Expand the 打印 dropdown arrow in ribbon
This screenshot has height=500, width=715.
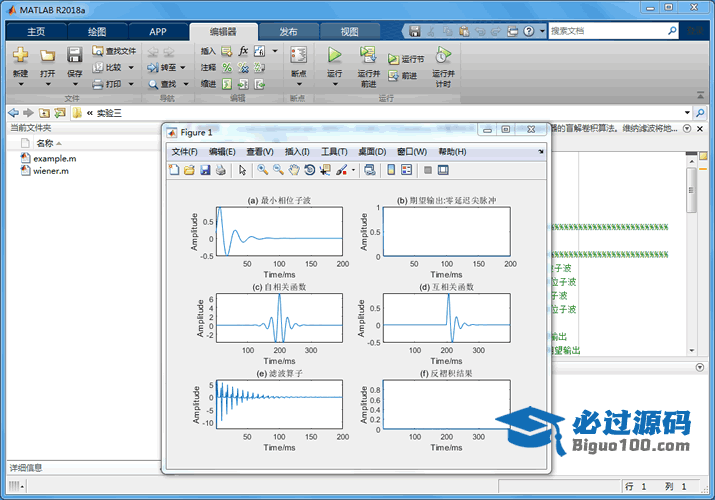(x=131, y=84)
